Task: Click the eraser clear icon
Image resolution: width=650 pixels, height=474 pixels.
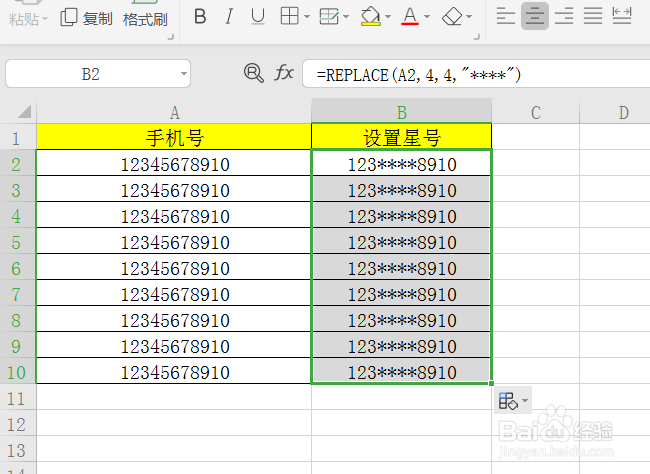Action: click(x=452, y=17)
